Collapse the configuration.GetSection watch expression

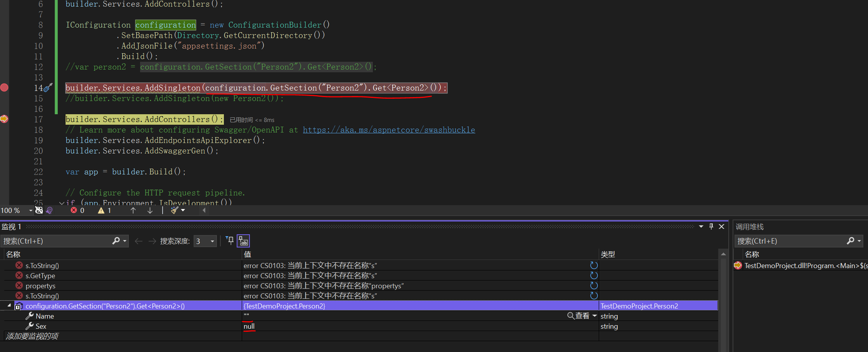click(9, 305)
